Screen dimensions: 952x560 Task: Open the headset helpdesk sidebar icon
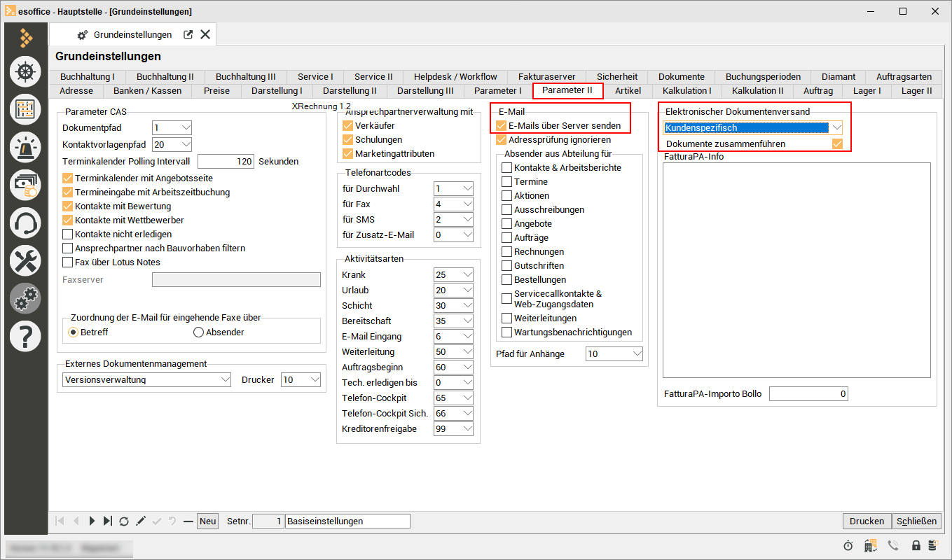26,223
